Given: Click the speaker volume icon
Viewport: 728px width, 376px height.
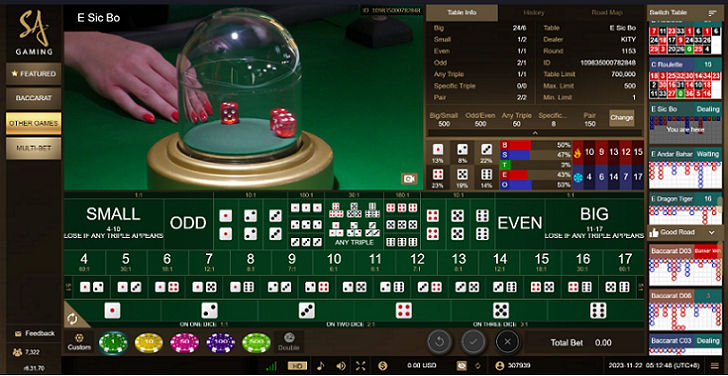Looking at the screenshot, I should 341,366.
